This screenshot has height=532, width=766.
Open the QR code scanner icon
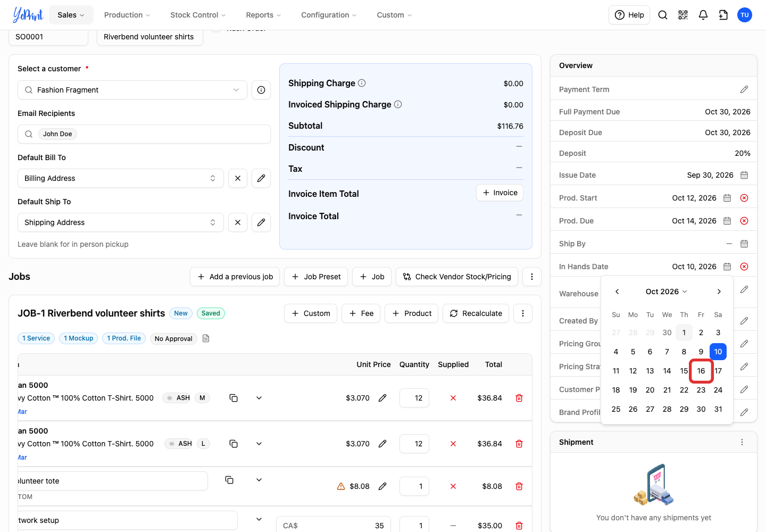pos(683,15)
